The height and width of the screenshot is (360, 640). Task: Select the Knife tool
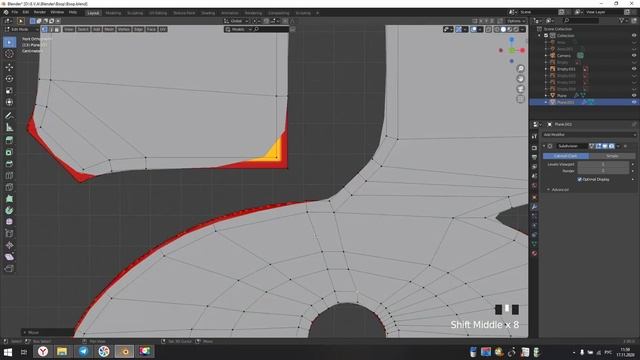pyautogui.click(x=9, y=187)
